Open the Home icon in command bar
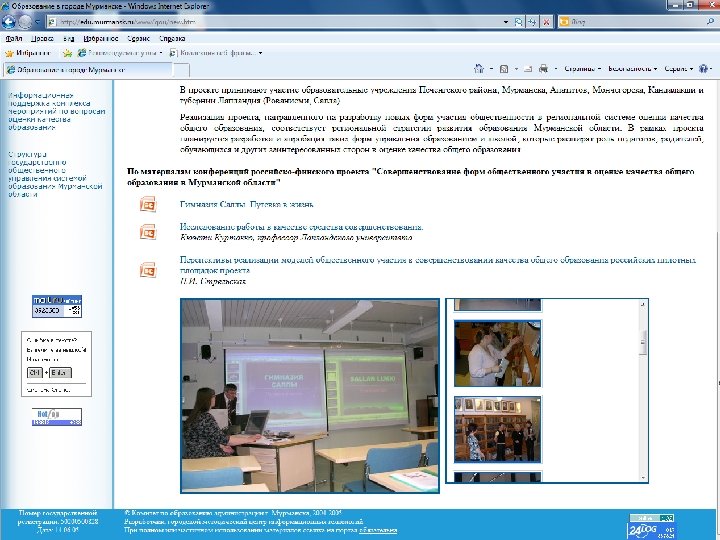The image size is (720, 540). coord(479,68)
